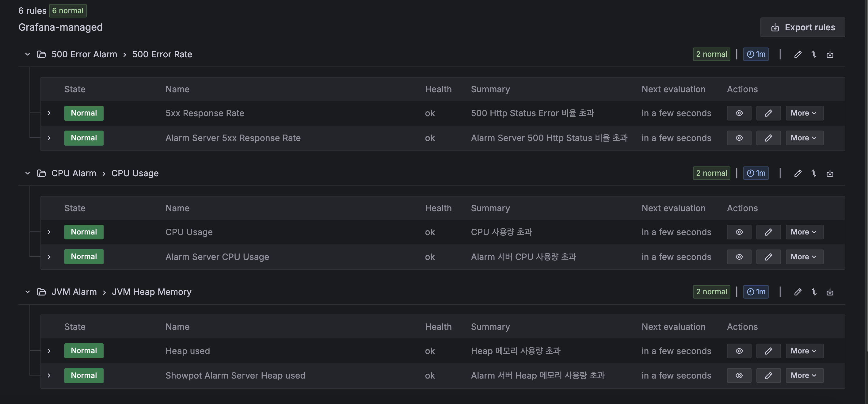868x404 pixels.
Task: Select summary 'Alarm 서버 Heap 메모리 사용량 초과'
Action: tap(538, 375)
